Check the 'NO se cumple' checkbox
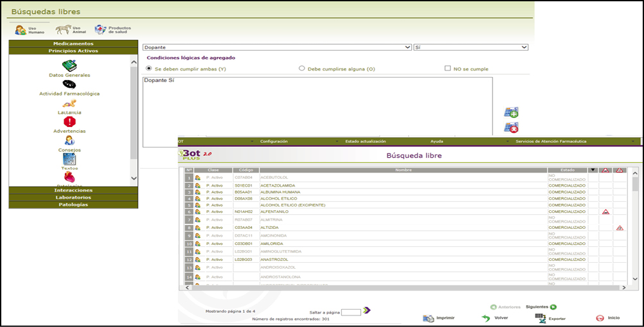This screenshot has height=327, width=644. click(448, 68)
